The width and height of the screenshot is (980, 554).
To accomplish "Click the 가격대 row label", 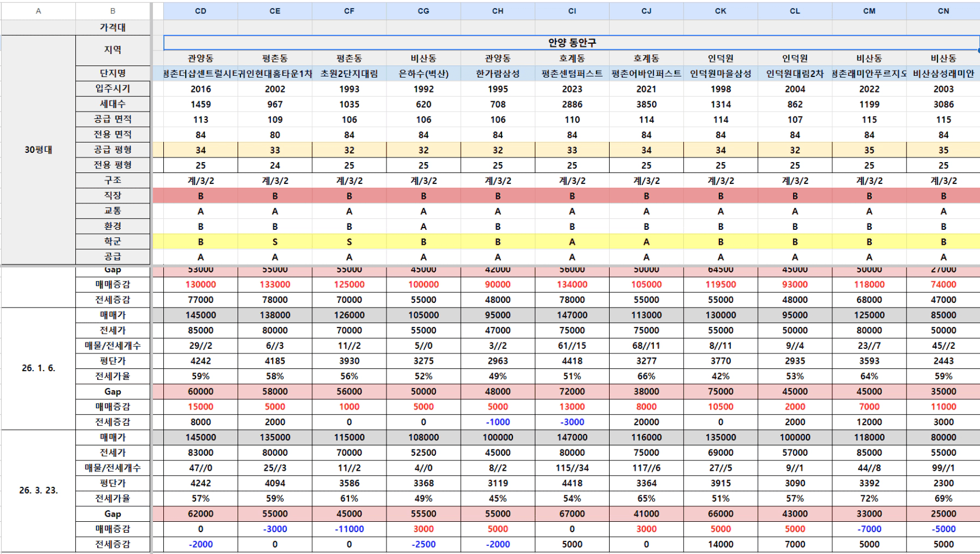I will (x=113, y=28).
